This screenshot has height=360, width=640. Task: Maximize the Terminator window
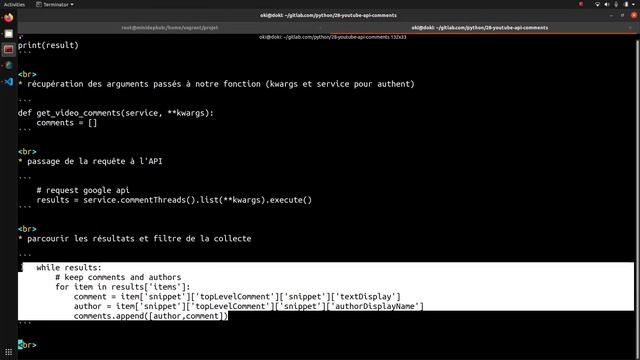click(622, 16)
